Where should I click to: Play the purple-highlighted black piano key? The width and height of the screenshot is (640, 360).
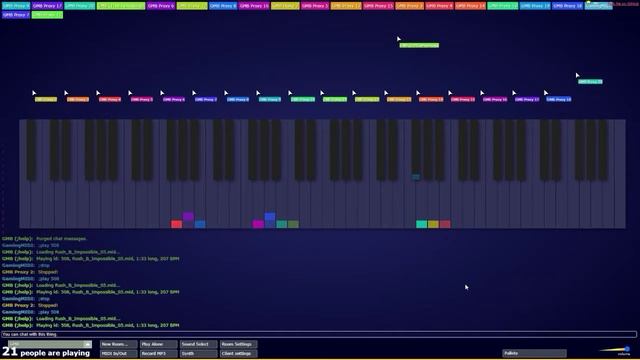188,216
